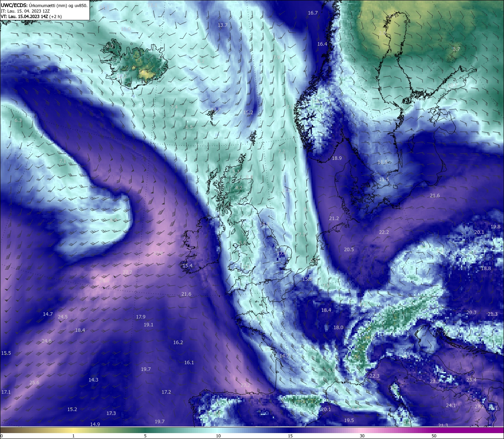This screenshot has width=504, height=439.
Task: Click the 22.2 value on the map
Action: (384, 232)
